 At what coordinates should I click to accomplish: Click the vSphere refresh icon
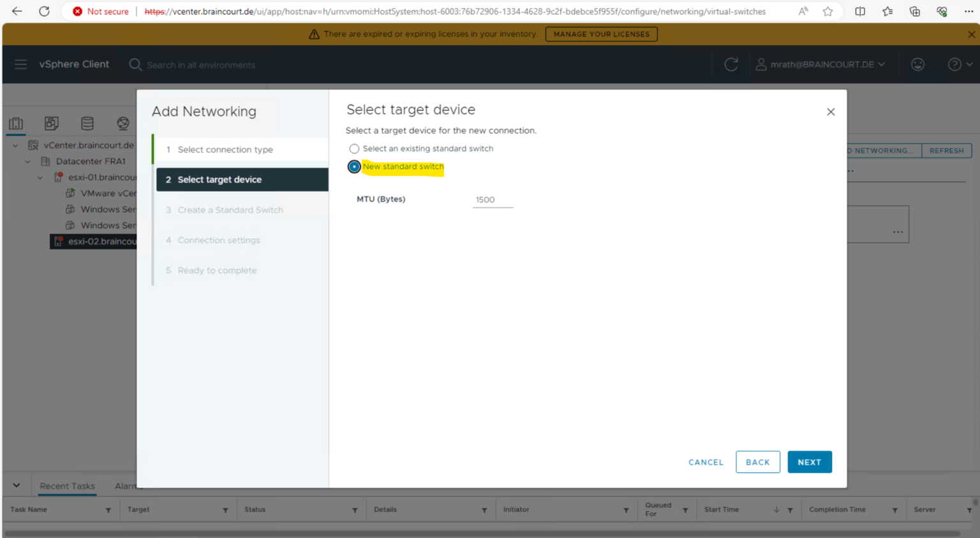pos(731,64)
